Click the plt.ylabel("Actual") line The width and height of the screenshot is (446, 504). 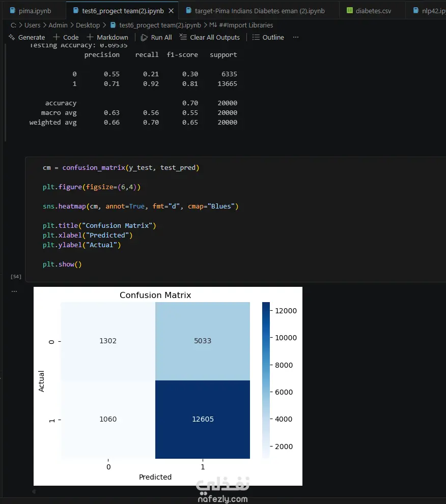82,245
